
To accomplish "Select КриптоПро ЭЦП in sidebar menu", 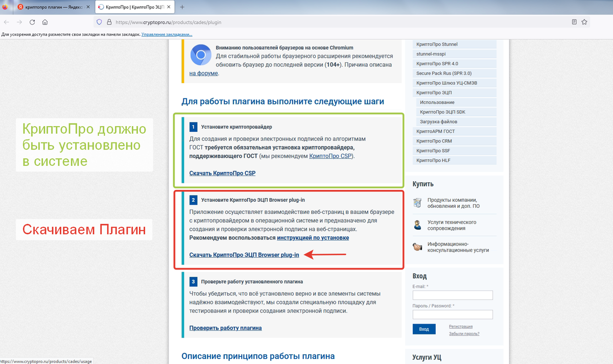I will (x=455, y=93).
